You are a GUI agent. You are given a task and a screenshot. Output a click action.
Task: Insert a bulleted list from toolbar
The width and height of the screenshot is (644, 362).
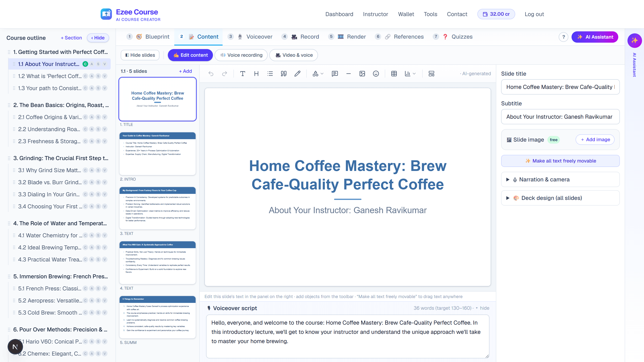point(270,73)
